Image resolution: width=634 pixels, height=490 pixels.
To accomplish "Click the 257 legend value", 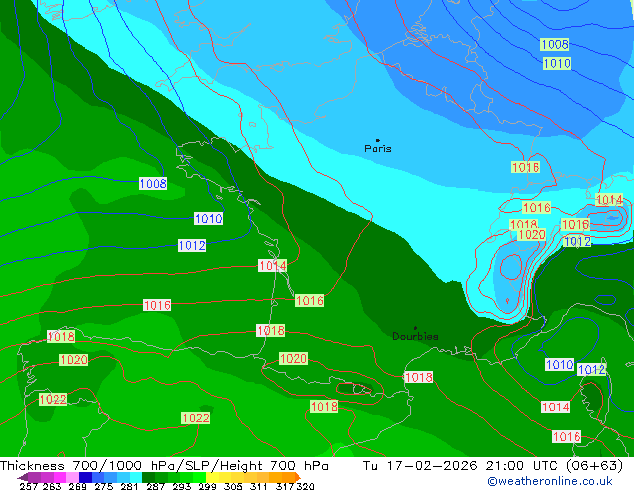I will click(28, 486).
